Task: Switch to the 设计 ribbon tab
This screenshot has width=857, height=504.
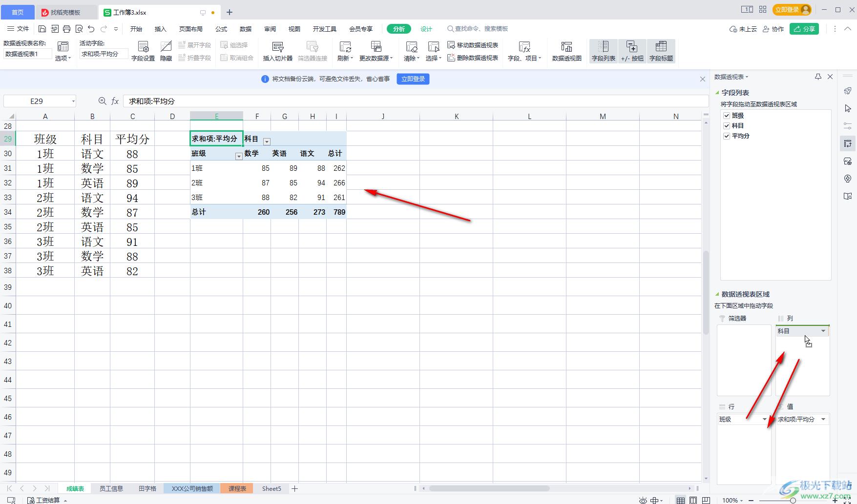Action: [x=426, y=29]
